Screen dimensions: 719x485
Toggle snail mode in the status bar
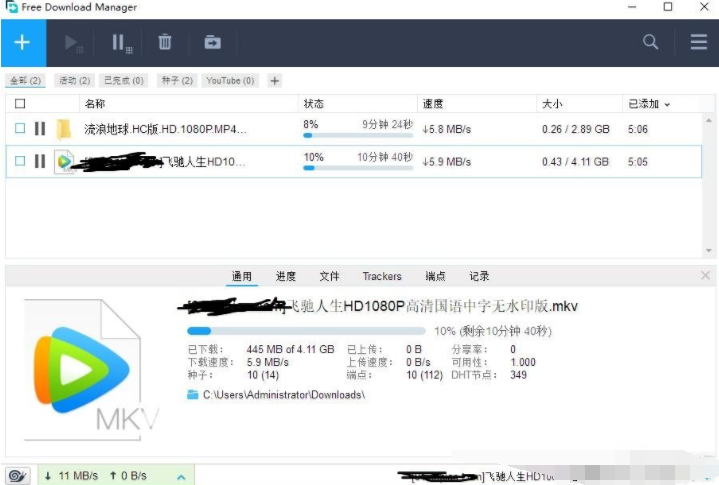[18, 476]
